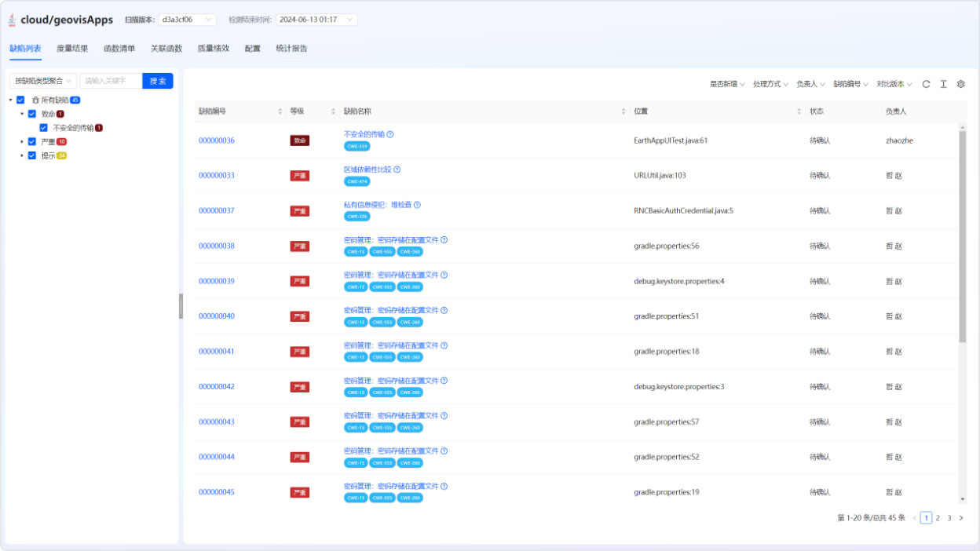Go to next page using the right arrow
Screen dimensions: 980x551
pyautogui.click(x=960, y=518)
